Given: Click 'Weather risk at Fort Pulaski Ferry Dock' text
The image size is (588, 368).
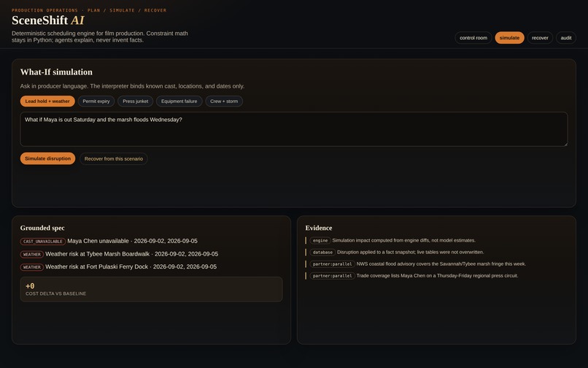Looking at the screenshot, I should tap(131, 267).
